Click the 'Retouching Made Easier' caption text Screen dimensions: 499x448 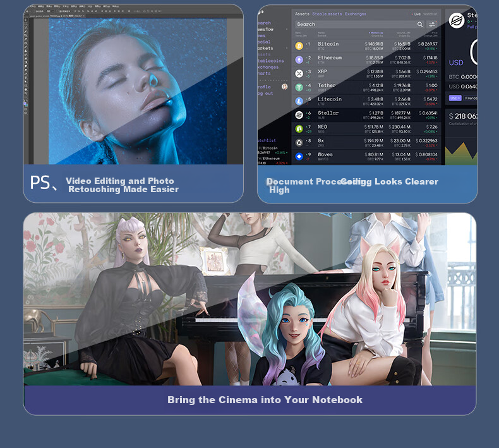point(123,189)
